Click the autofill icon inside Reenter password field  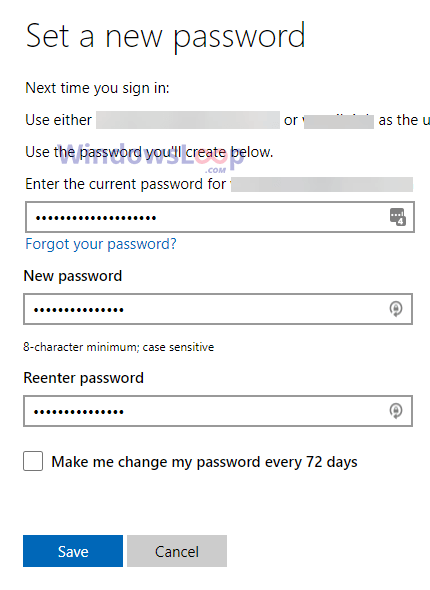396,411
